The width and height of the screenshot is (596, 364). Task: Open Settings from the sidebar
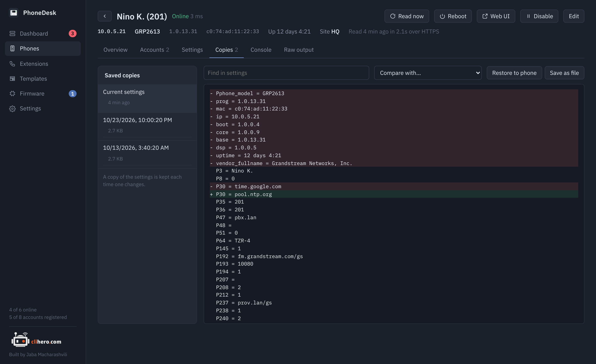pos(43,109)
